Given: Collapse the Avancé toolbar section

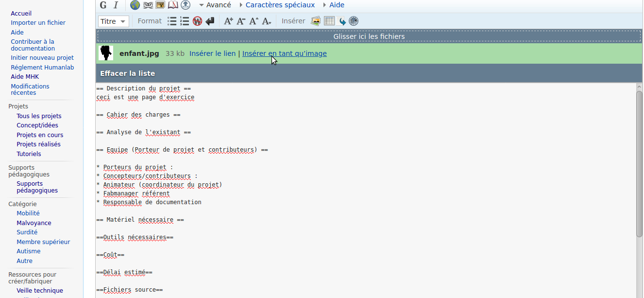Looking at the screenshot, I should pyautogui.click(x=215, y=5).
